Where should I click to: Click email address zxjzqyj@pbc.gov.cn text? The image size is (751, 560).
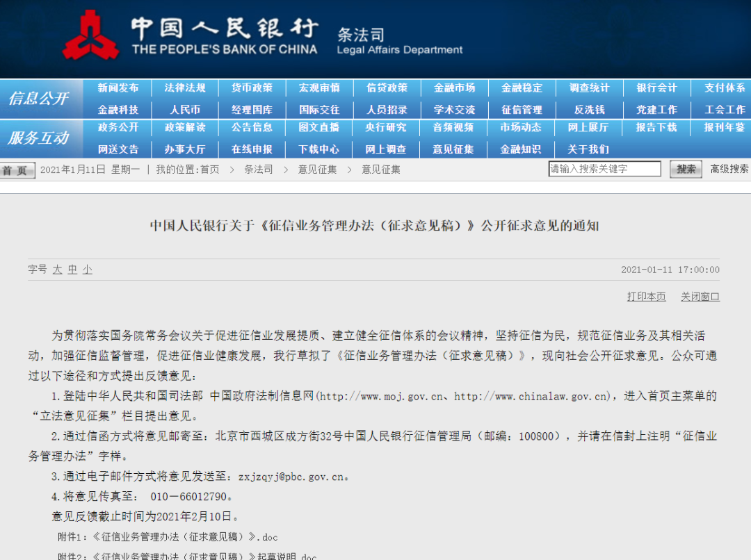[x=291, y=477]
